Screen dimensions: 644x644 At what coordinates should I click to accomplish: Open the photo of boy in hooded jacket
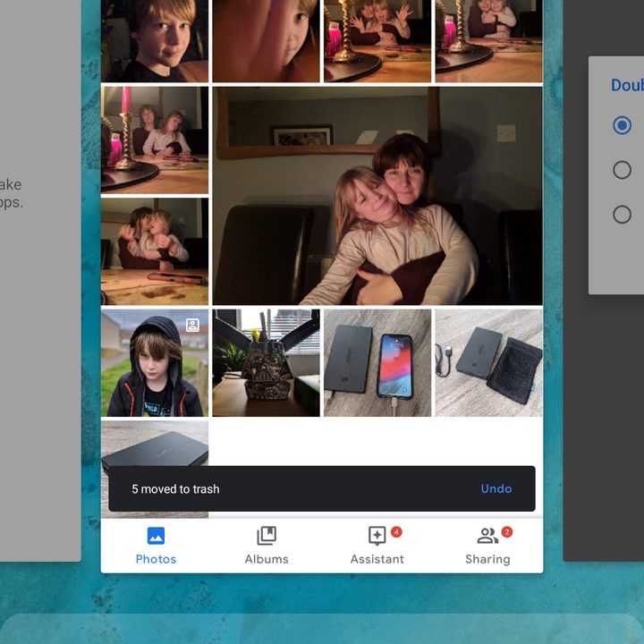(x=155, y=363)
